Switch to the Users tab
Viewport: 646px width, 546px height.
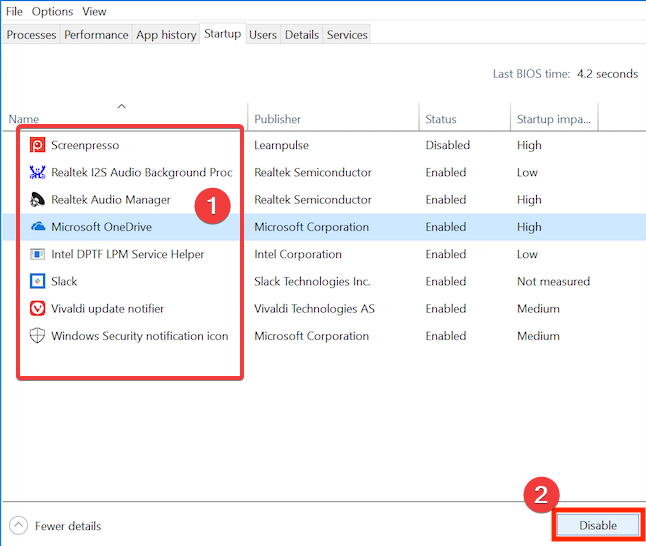[x=263, y=35]
